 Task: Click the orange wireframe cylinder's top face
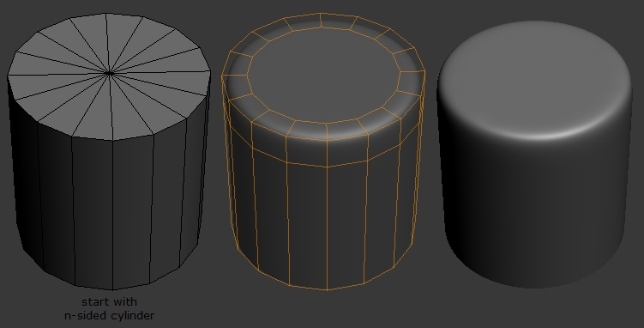(x=322, y=75)
